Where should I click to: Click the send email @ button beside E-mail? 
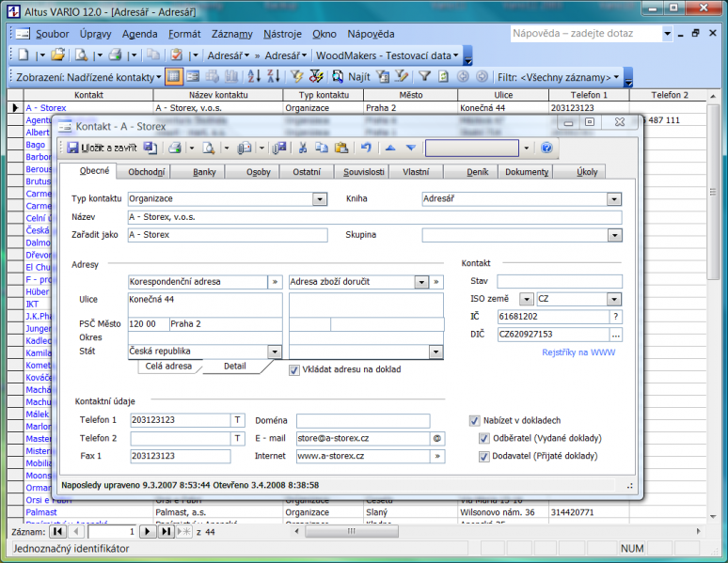point(436,438)
